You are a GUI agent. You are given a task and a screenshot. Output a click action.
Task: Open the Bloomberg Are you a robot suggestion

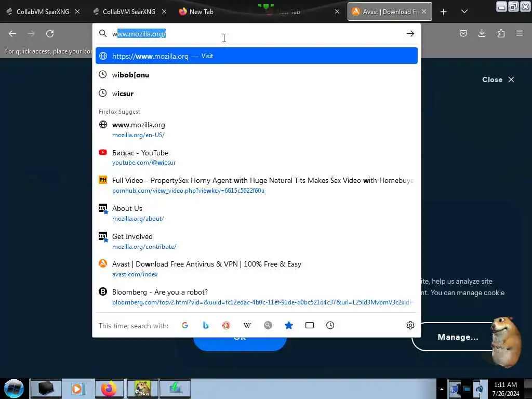pos(257,297)
